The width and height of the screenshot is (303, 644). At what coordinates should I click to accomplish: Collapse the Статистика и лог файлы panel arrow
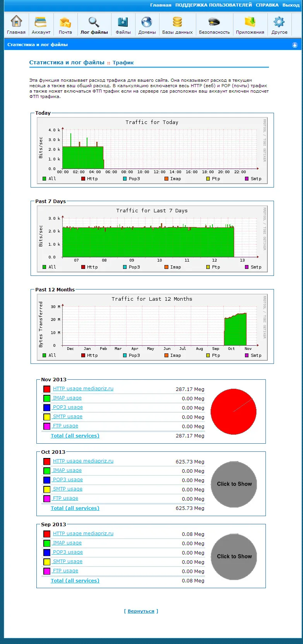[x=294, y=45]
